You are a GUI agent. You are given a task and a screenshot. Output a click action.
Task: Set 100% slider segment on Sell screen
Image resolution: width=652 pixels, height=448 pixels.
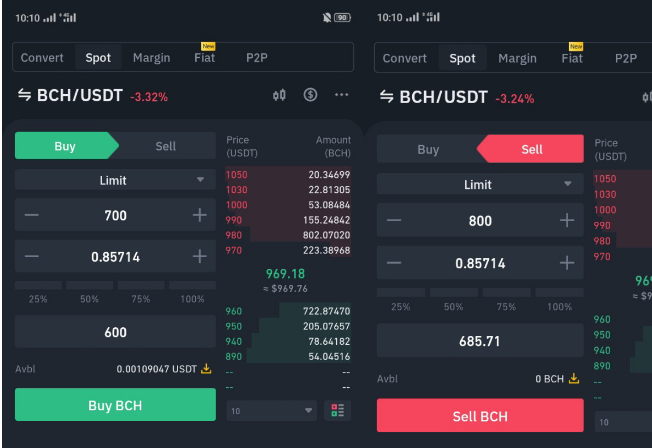point(560,292)
